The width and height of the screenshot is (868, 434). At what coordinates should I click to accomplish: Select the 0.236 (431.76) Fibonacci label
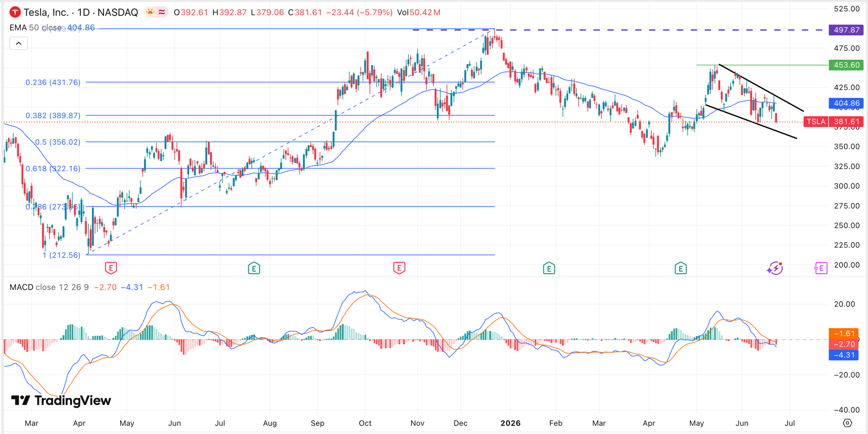(53, 82)
